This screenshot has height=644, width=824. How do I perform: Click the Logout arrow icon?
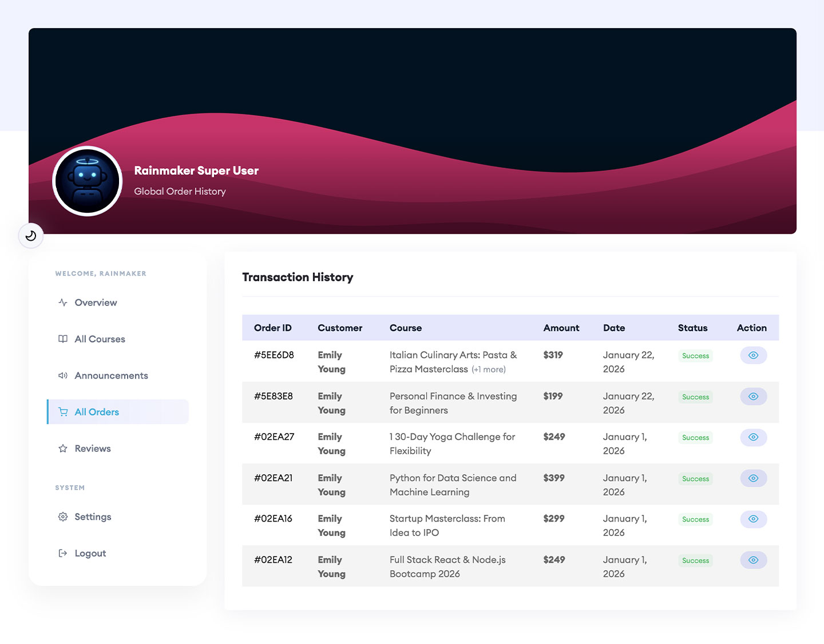[x=63, y=553]
